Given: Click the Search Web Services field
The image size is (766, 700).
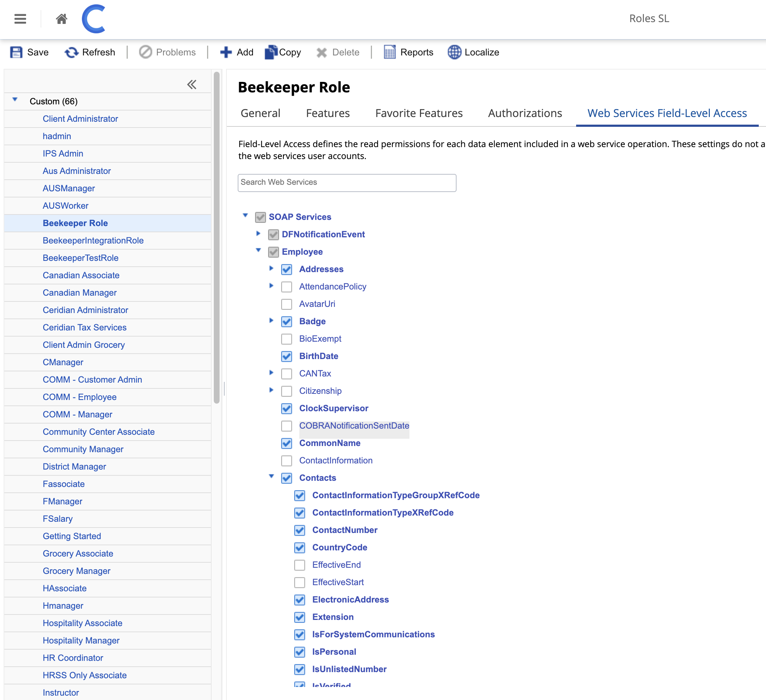Looking at the screenshot, I should [346, 183].
